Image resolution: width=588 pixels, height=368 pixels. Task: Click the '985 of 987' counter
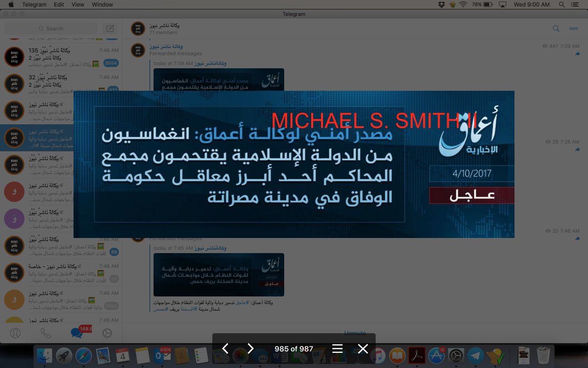(294, 349)
